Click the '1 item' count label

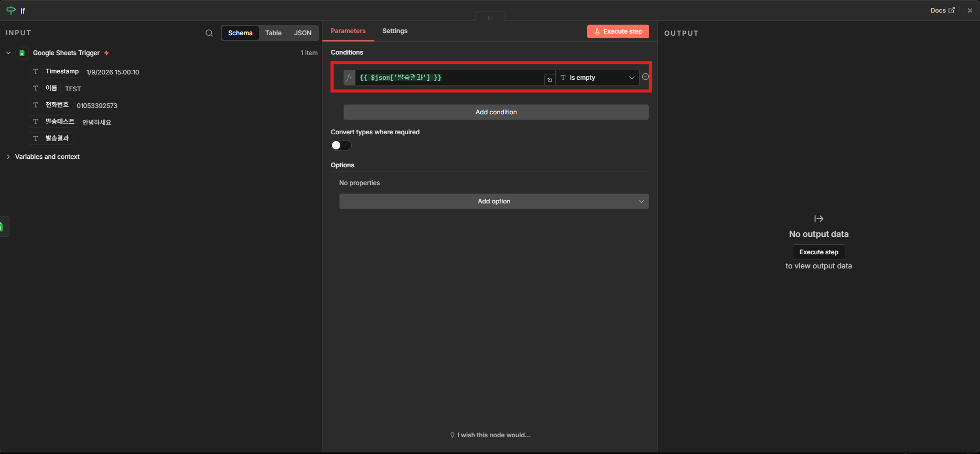pyautogui.click(x=309, y=53)
